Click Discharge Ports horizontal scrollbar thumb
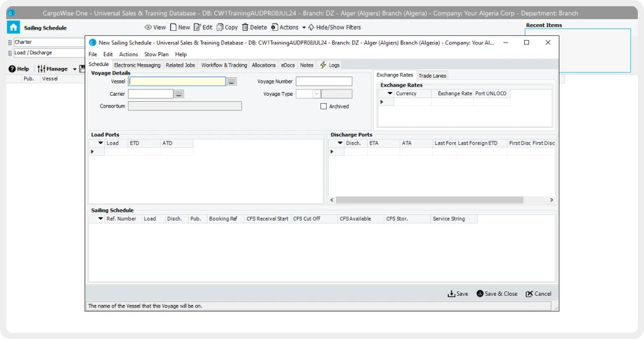Image resolution: width=644 pixels, height=339 pixels. pos(430,200)
